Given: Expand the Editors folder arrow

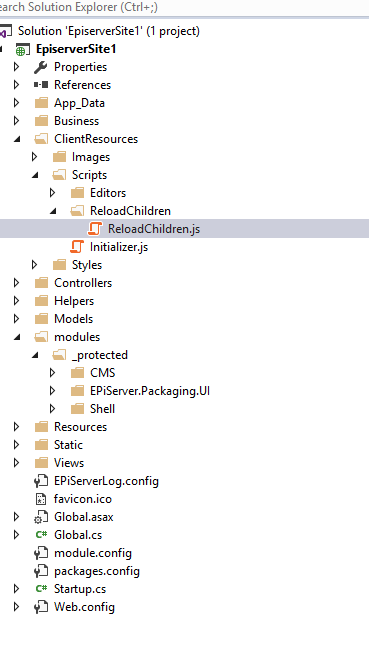Looking at the screenshot, I should [x=53, y=193].
